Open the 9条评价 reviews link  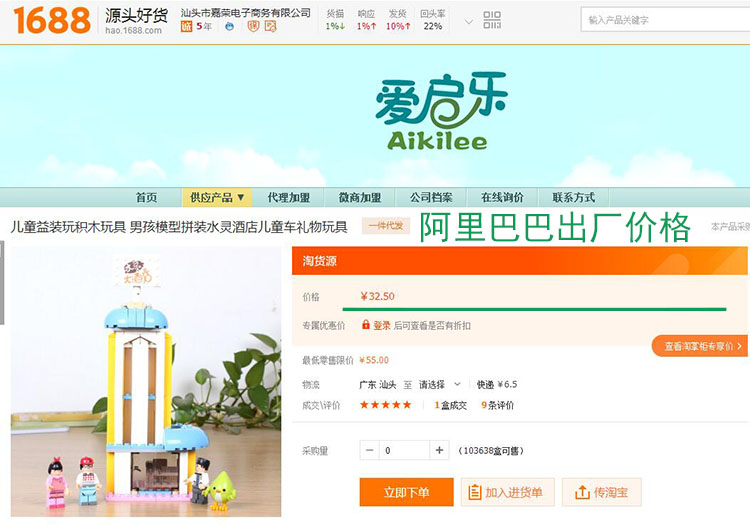point(497,405)
